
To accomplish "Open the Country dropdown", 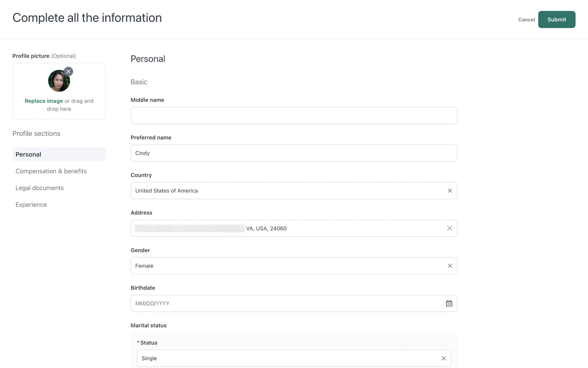I will (x=288, y=191).
